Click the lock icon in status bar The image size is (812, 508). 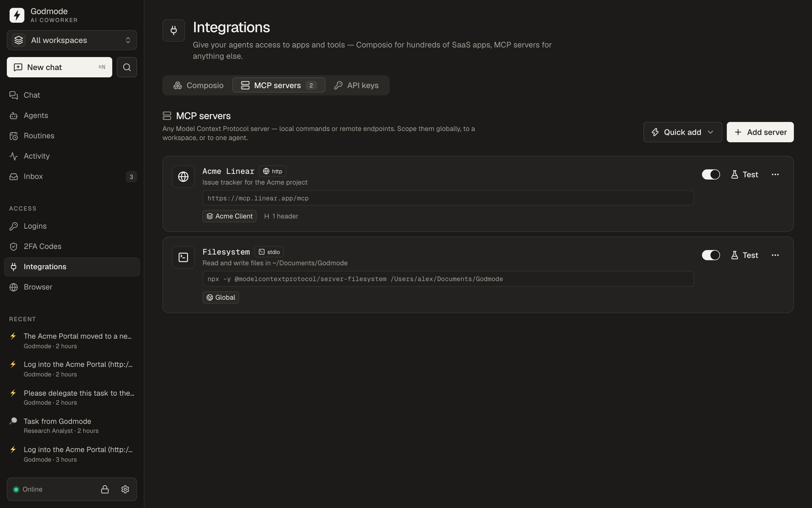pyautogui.click(x=105, y=489)
